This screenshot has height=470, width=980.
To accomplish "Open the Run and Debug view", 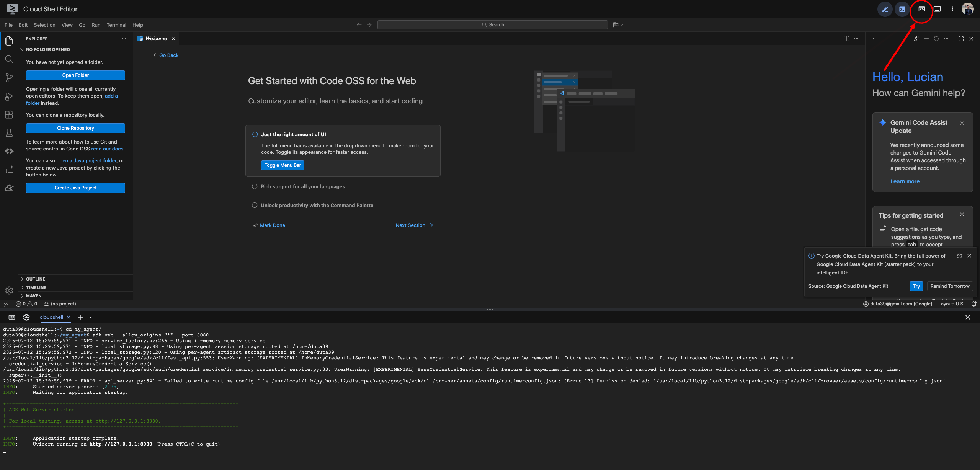I will pyautogui.click(x=9, y=96).
